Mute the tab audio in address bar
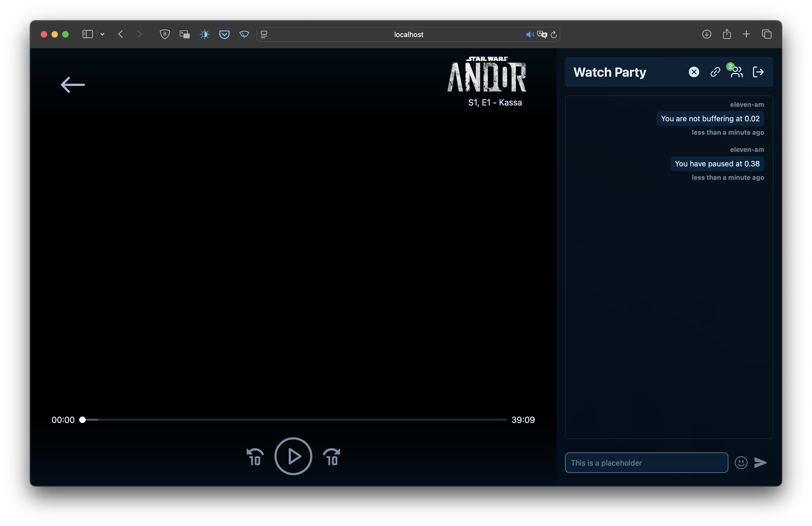 (530, 34)
